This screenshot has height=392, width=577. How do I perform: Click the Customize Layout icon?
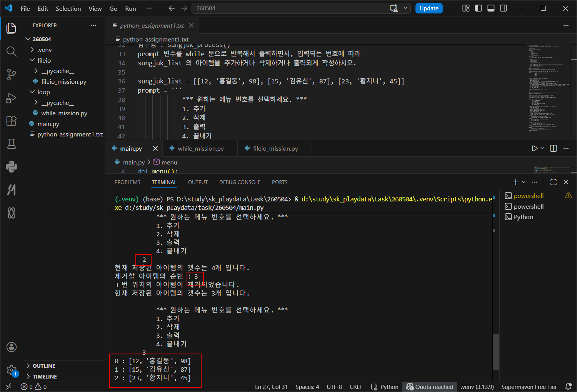[x=466, y=8]
